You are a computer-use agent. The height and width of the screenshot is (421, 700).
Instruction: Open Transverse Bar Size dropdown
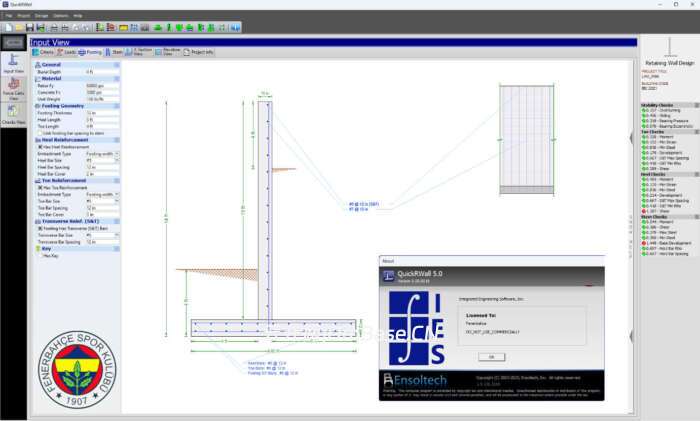tap(117, 235)
